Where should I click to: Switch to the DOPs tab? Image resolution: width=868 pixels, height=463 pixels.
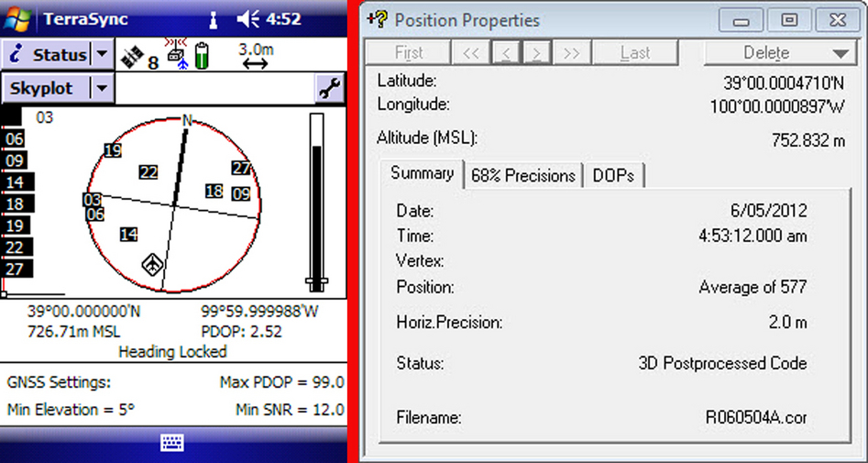tap(613, 176)
